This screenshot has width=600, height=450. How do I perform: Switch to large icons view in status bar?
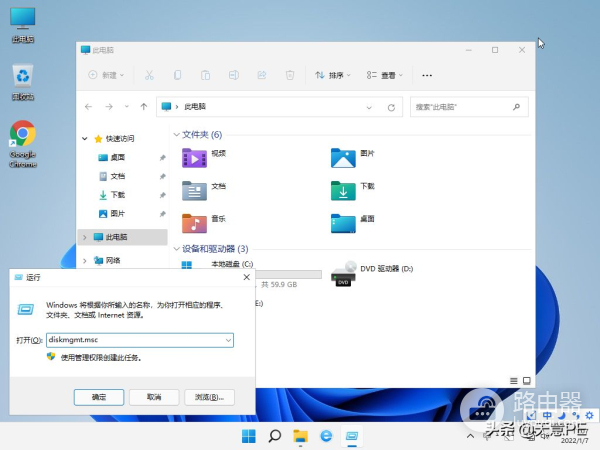pos(526,380)
